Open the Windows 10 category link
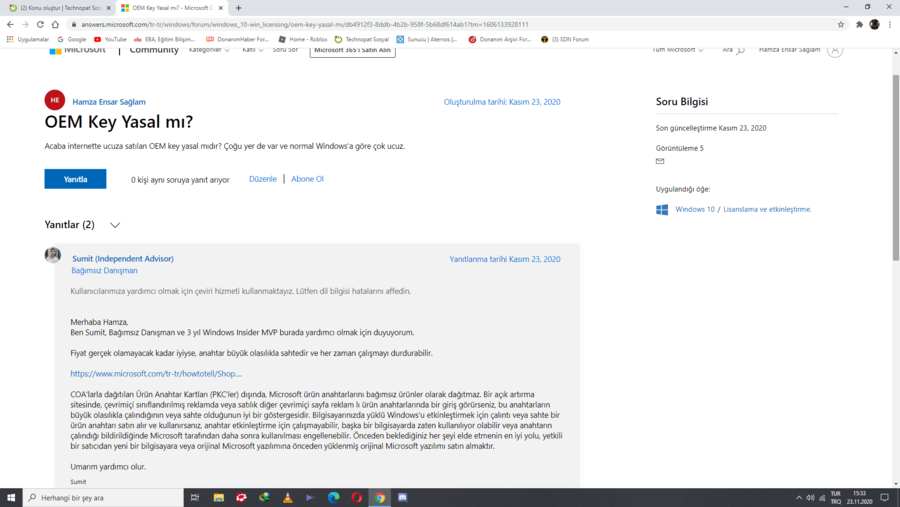Viewport: 900px width, 507px height. pyautogui.click(x=695, y=209)
